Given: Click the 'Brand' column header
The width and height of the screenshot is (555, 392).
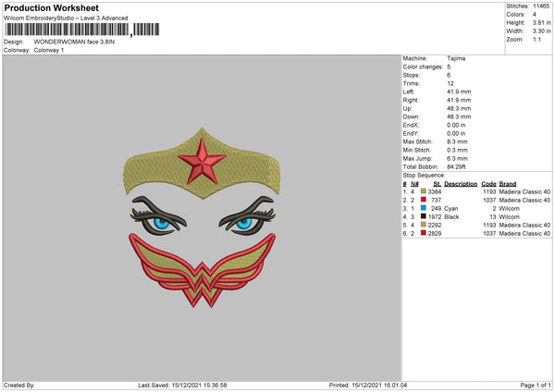Looking at the screenshot, I should pyautogui.click(x=508, y=184).
